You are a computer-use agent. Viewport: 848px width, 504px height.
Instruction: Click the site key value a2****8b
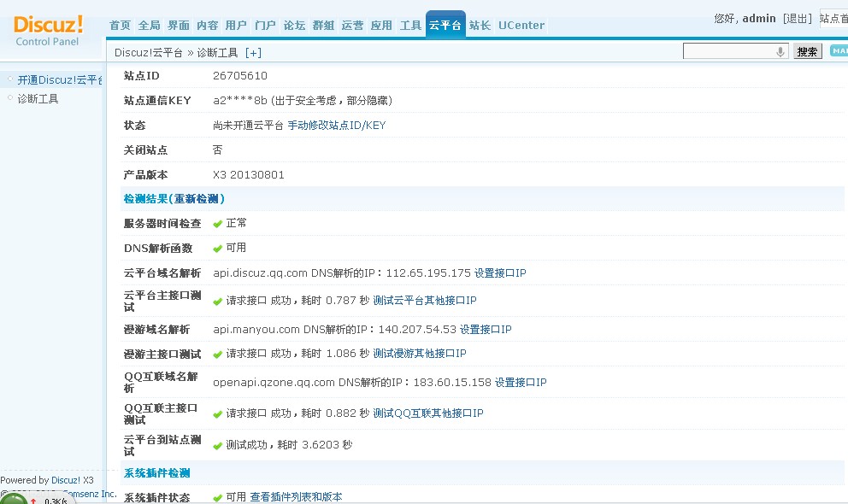pos(240,101)
